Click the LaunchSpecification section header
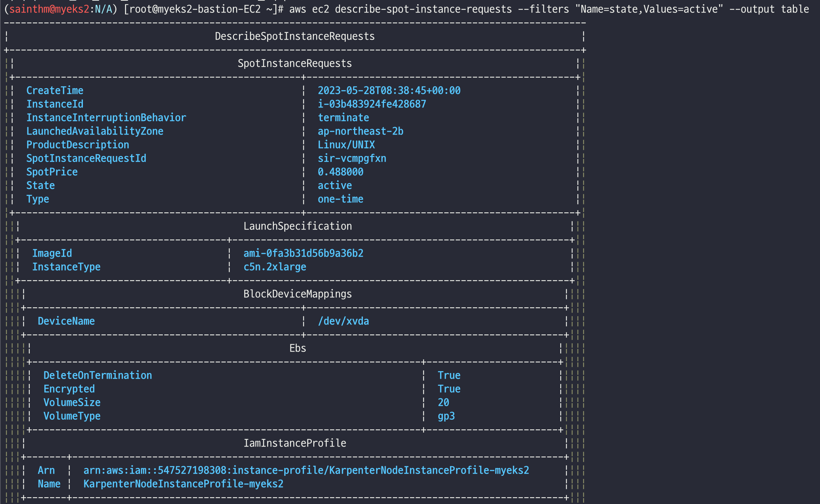 [297, 226]
